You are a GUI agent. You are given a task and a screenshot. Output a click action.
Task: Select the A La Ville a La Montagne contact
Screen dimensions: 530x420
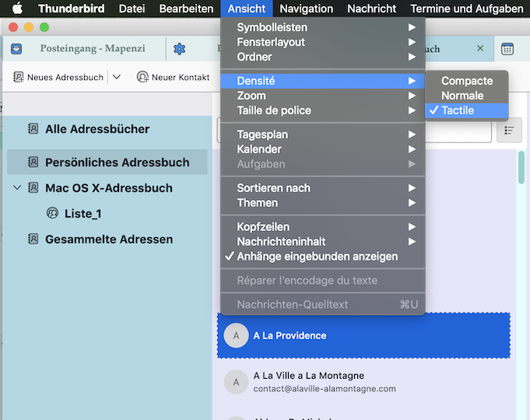(x=363, y=382)
